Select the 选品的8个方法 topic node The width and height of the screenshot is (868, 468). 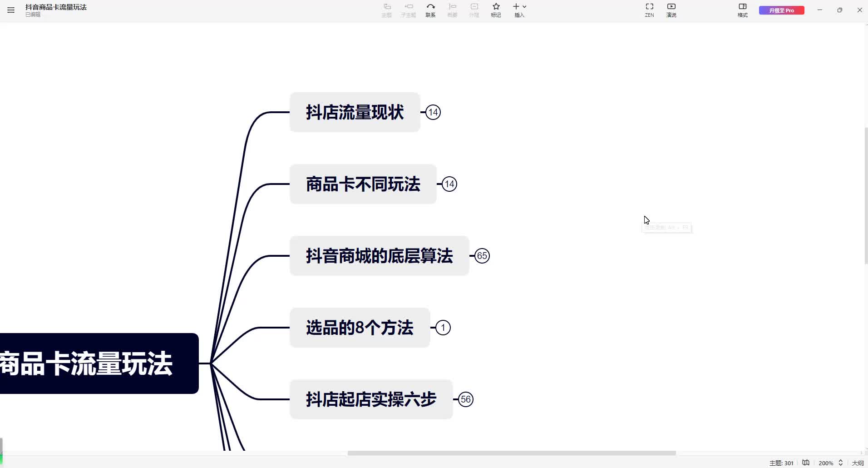[x=360, y=328]
